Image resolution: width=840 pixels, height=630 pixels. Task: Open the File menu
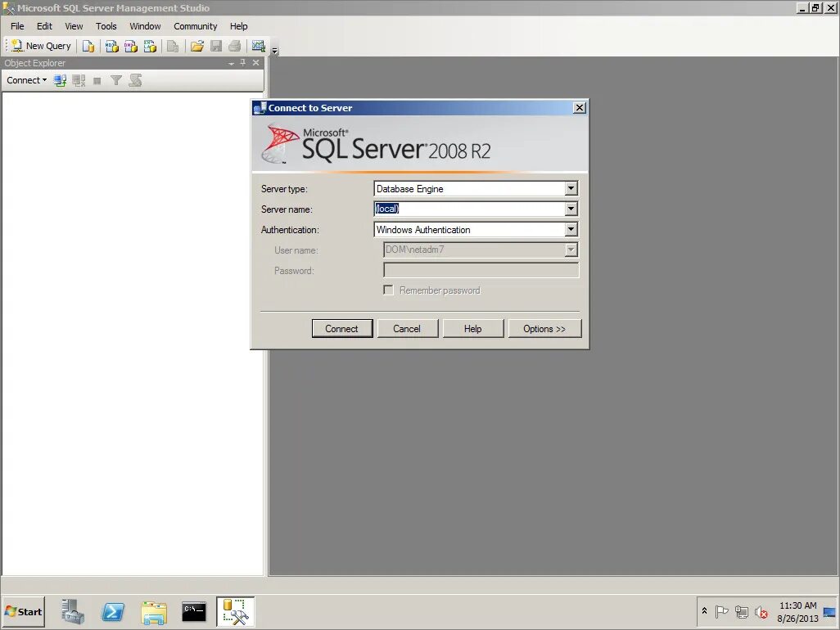coord(17,26)
